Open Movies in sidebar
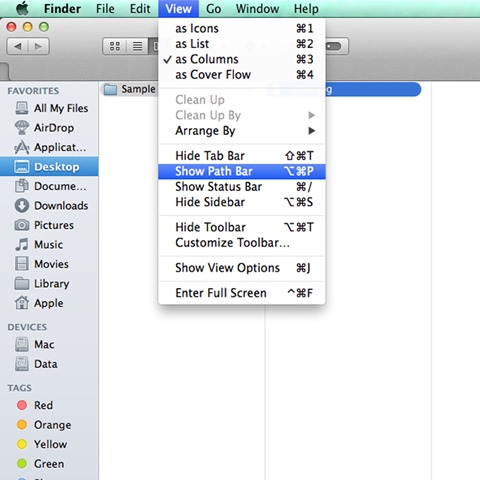 [49, 264]
